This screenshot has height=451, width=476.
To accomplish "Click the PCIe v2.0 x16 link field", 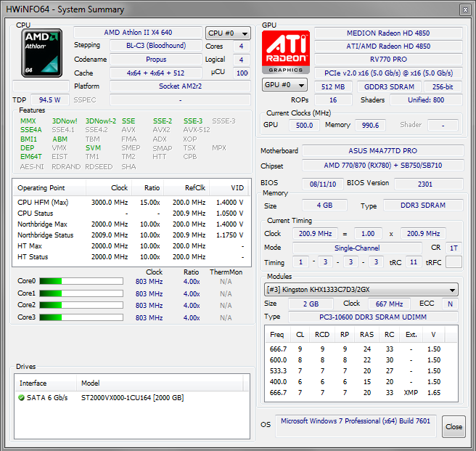I will 388,73.
